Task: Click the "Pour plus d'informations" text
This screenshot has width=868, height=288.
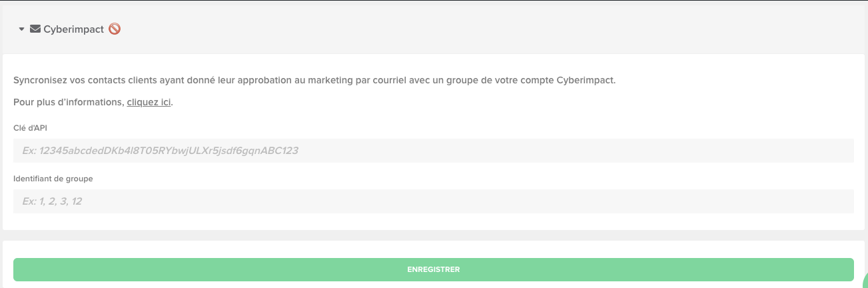Action: coord(68,103)
